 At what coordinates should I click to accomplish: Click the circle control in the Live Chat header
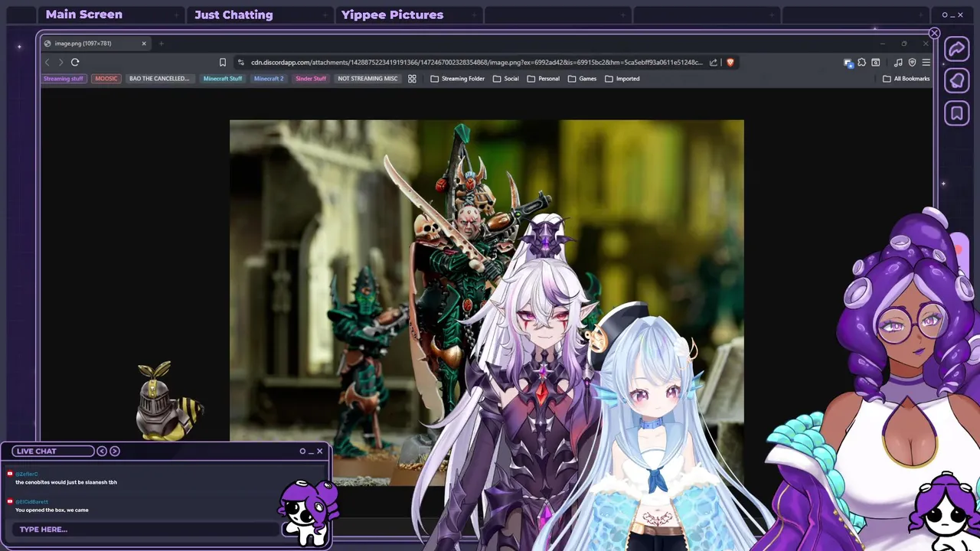tap(302, 451)
